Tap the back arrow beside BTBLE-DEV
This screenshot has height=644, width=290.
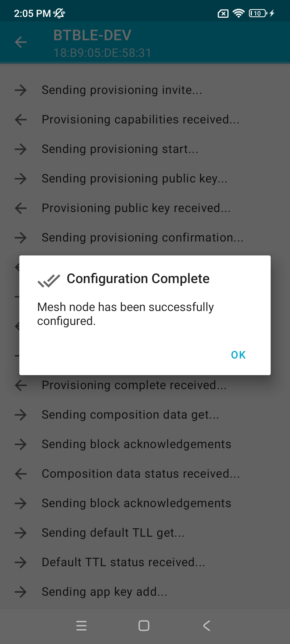[21, 42]
